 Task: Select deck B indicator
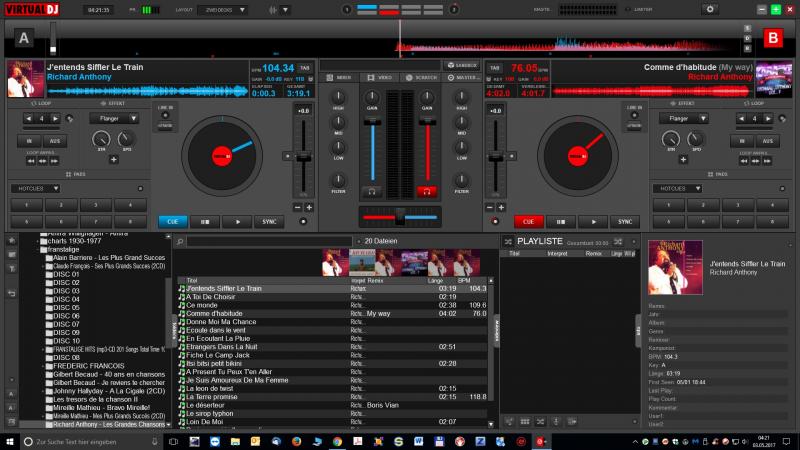(772, 38)
